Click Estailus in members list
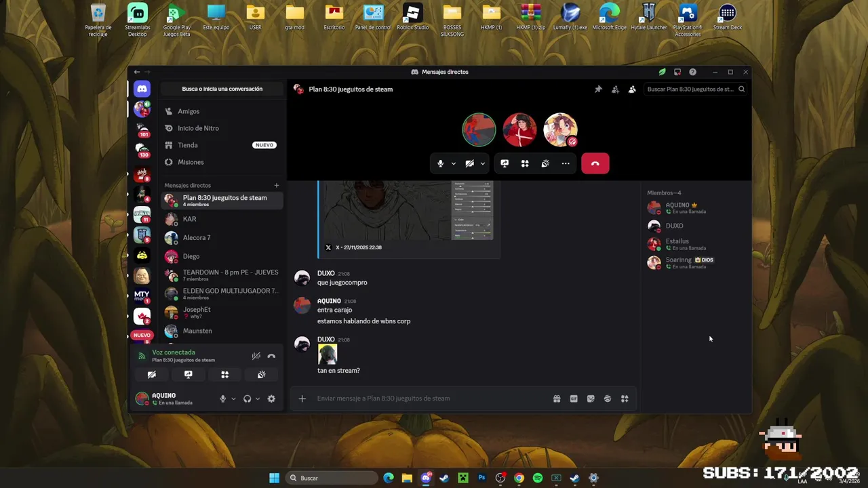 tap(696, 244)
